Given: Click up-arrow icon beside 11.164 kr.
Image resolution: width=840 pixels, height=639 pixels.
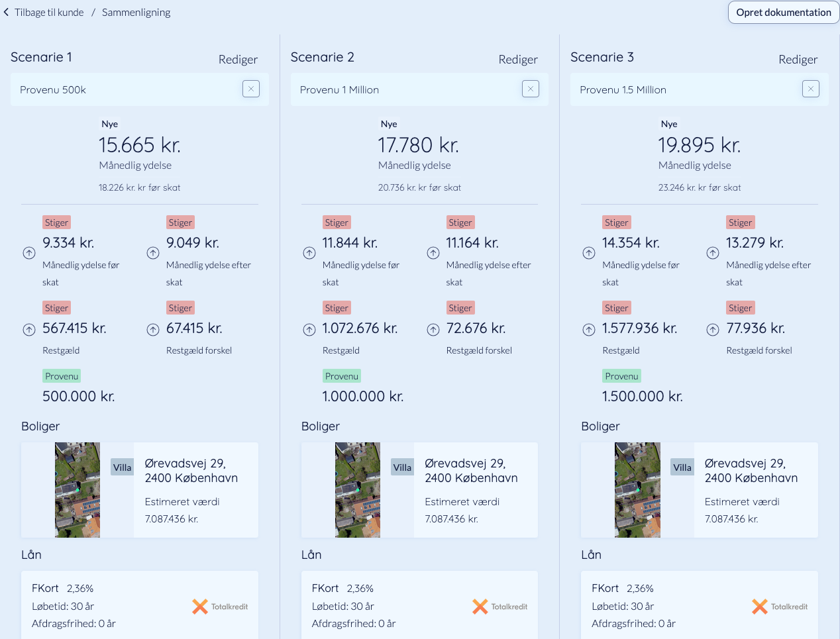Looking at the screenshot, I should point(433,253).
